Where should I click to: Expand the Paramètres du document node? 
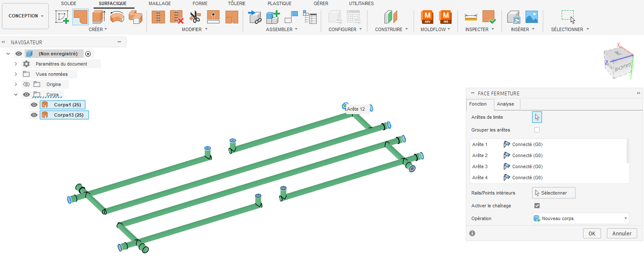pos(16,64)
